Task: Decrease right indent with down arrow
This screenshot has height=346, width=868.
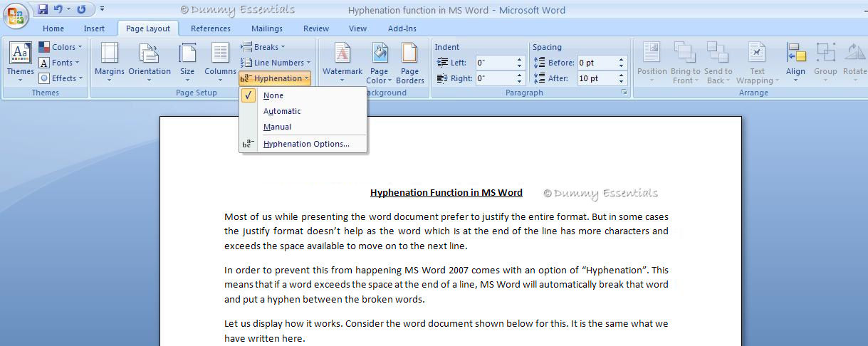Action: [x=520, y=82]
